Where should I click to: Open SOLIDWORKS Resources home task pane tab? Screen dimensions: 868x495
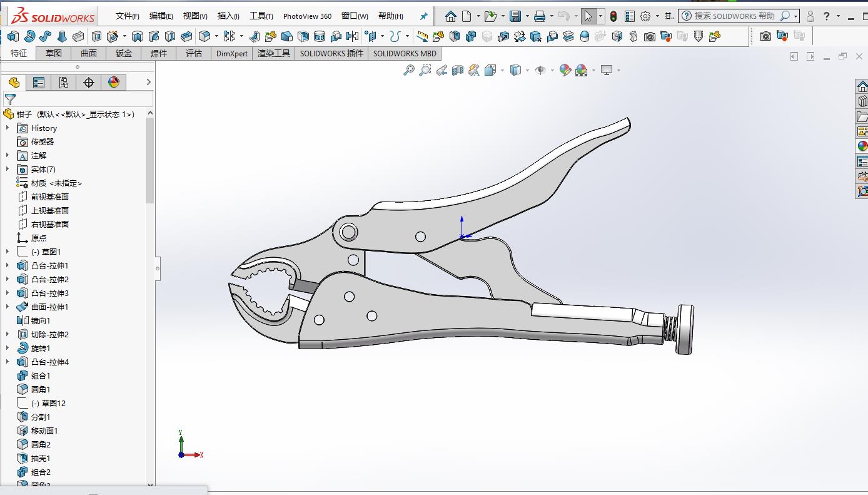click(862, 86)
